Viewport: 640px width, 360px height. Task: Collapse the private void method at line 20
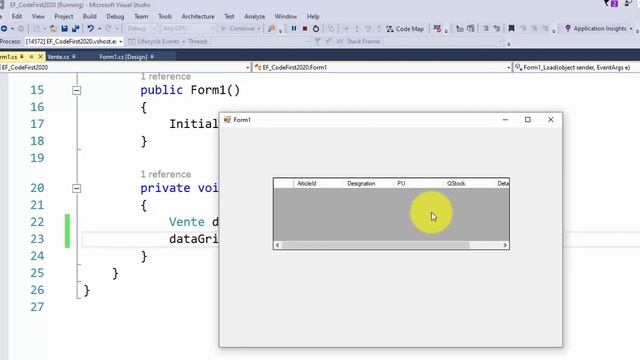pyautogui.click(x=76, y=189)
